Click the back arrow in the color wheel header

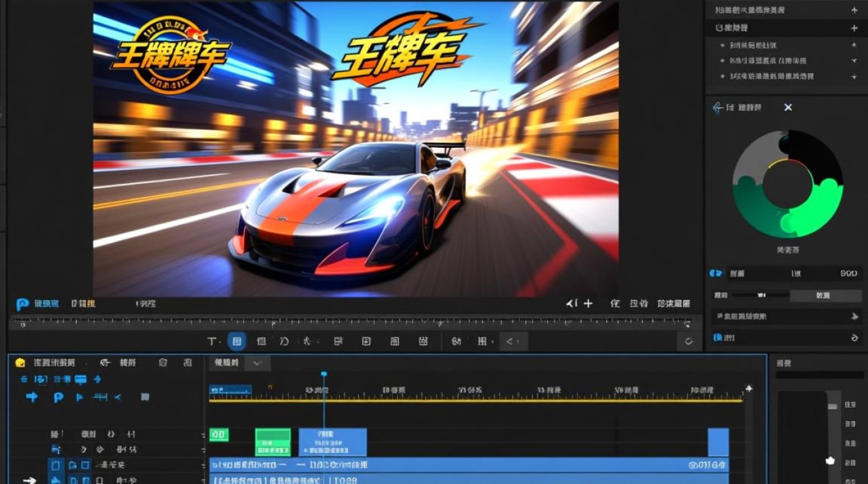pyautogui.click(x=718, y=108)
